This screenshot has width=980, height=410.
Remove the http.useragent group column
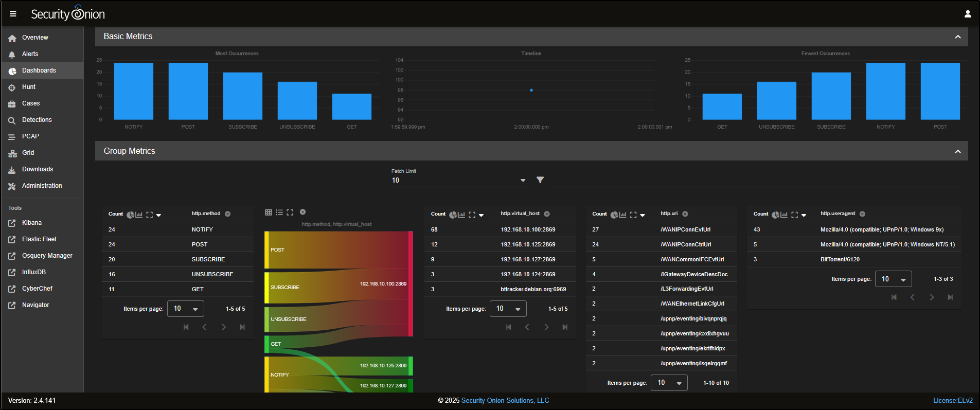[862, 214]
